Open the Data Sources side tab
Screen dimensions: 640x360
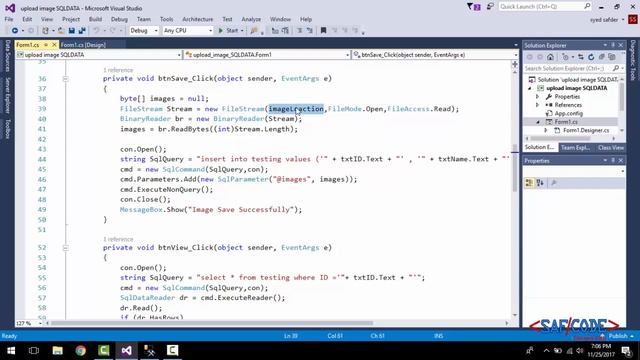tap(7, 56)
